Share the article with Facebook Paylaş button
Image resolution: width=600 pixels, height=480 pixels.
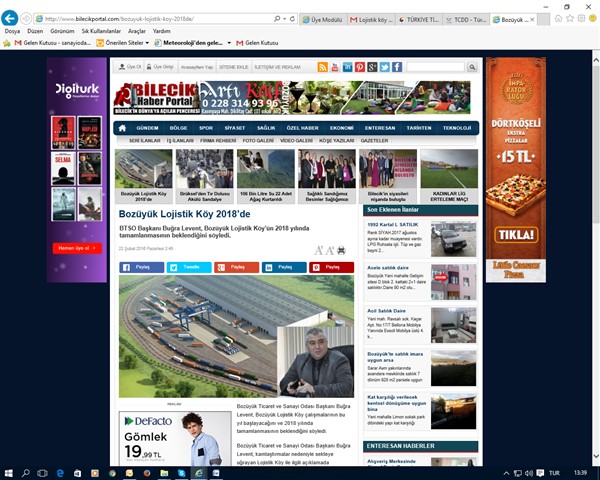(x=142, y=267)
